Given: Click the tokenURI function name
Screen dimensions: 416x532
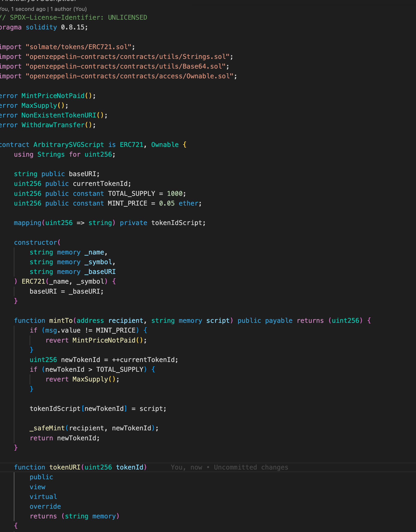Looking at the screenshot, I should coord(65,467).
